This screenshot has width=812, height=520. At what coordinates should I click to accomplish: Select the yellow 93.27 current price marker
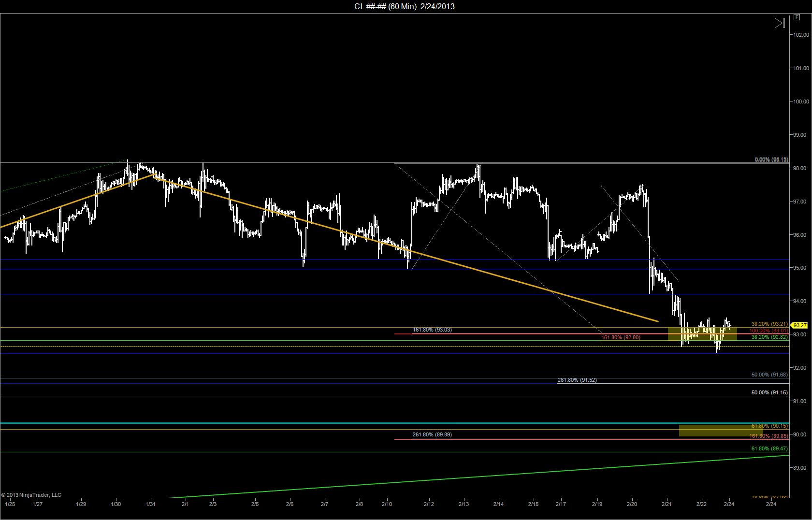(x=800, y=325)
